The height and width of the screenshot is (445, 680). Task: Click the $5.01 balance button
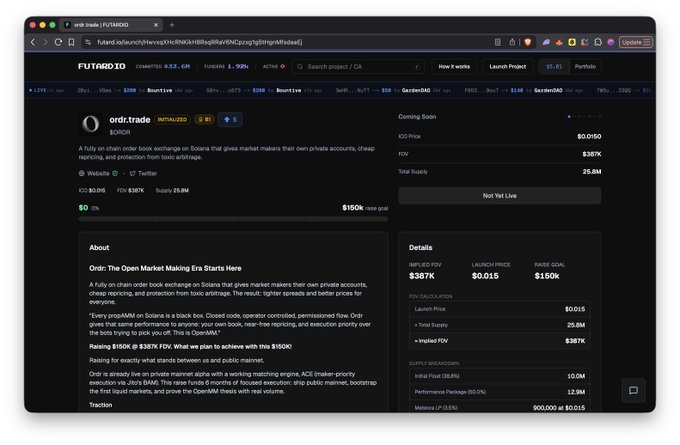[x=554, y=66]
